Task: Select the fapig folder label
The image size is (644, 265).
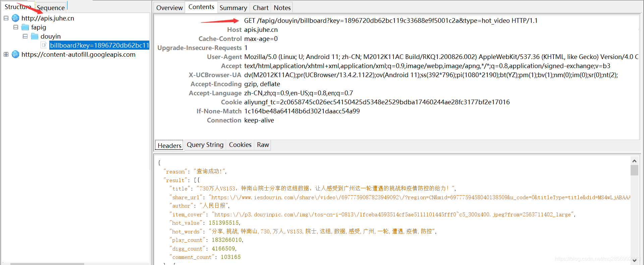Action: [39, 27]
